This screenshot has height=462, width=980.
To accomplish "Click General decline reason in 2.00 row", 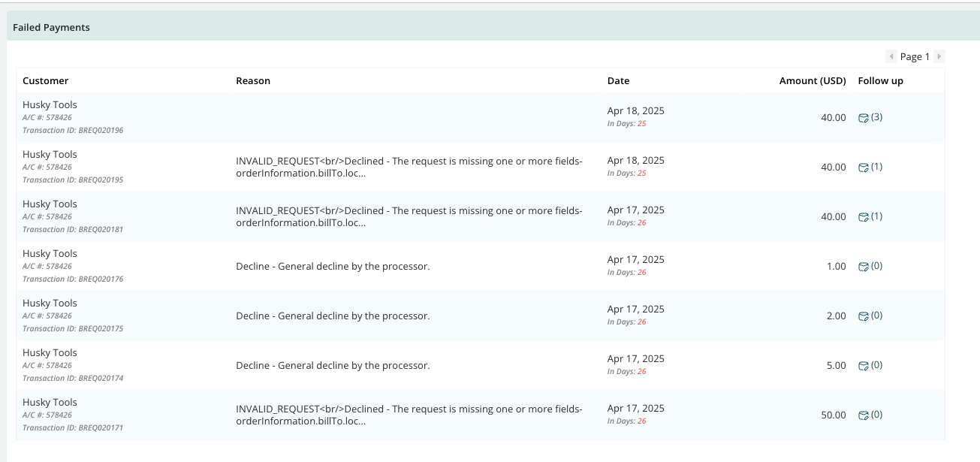I will pos(333,316).
